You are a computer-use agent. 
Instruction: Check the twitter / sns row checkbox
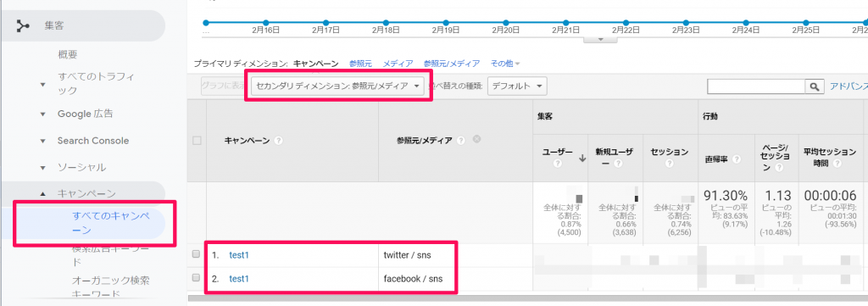tap(196, 254)
